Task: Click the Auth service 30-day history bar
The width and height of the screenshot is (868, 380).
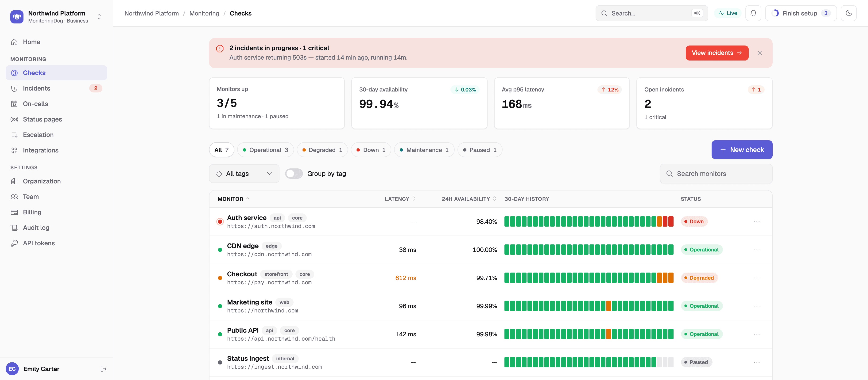Action: coord(589,221)
